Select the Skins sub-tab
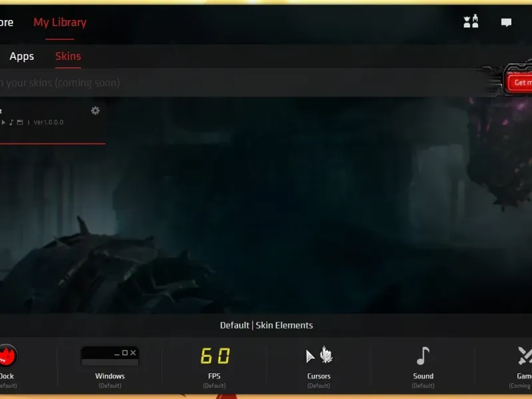 (x=68, y=56)
